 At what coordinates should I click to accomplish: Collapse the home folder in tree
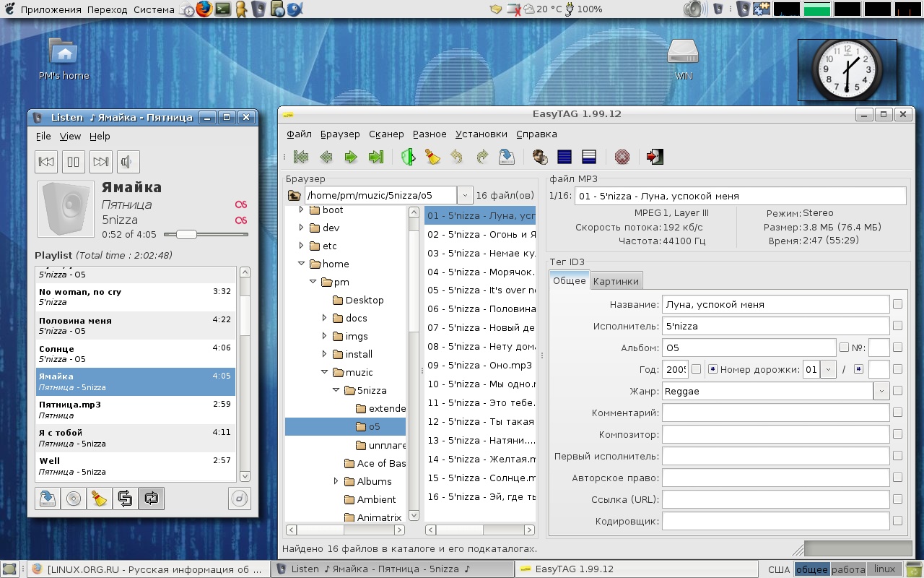302,264
